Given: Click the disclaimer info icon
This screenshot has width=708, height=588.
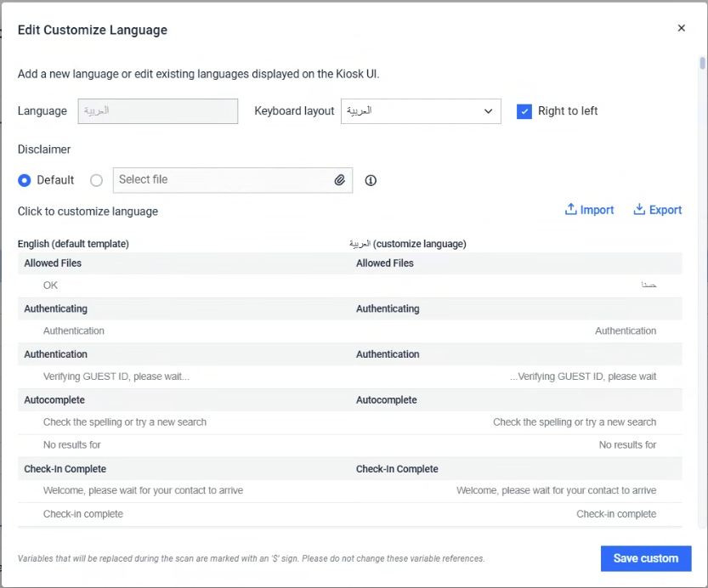Looking at the screenshot, I should click(x=371, y=180).
